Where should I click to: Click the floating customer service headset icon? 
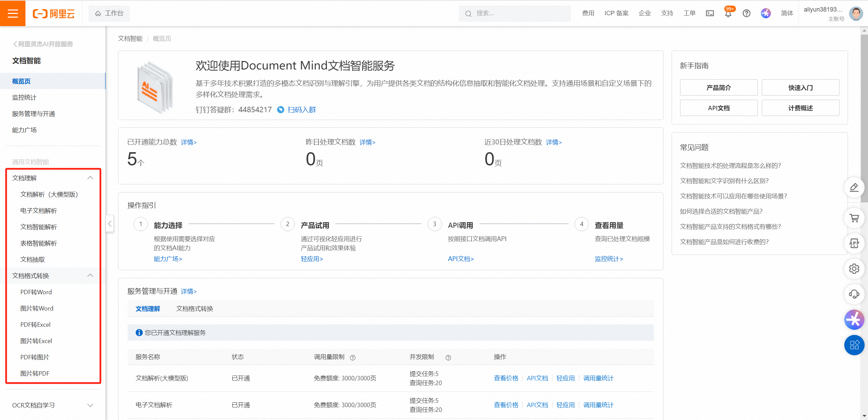(x=854, y=294)
